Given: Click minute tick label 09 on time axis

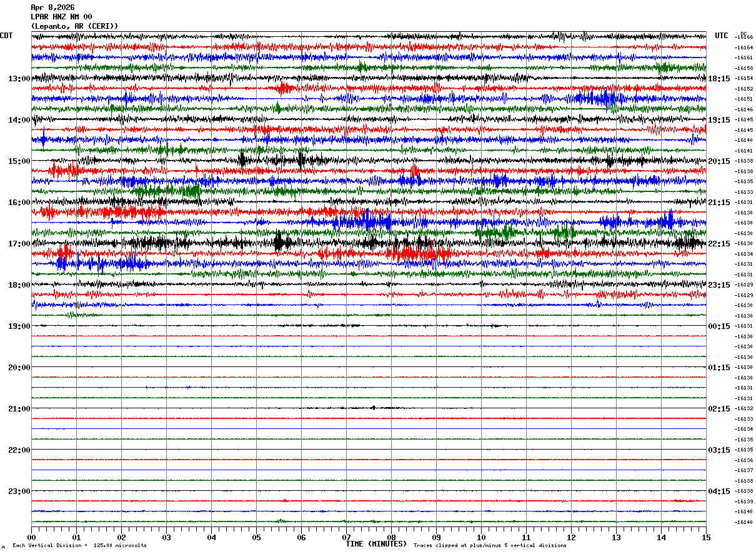Looking at the screenshot, I should [437, 538].
